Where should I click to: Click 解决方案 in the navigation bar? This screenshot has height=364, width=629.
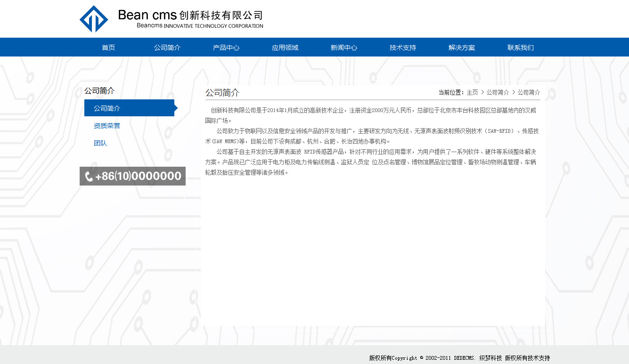(462, 48)
